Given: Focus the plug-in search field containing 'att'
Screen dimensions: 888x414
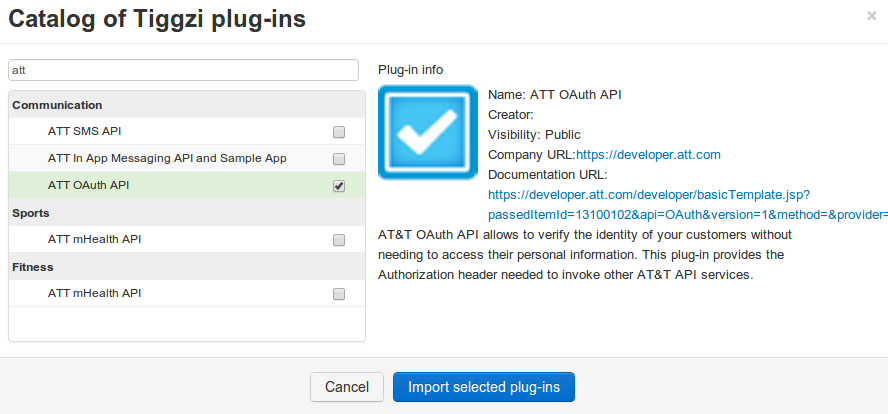Looking at the screenshot, I should (x=183, y=70).
